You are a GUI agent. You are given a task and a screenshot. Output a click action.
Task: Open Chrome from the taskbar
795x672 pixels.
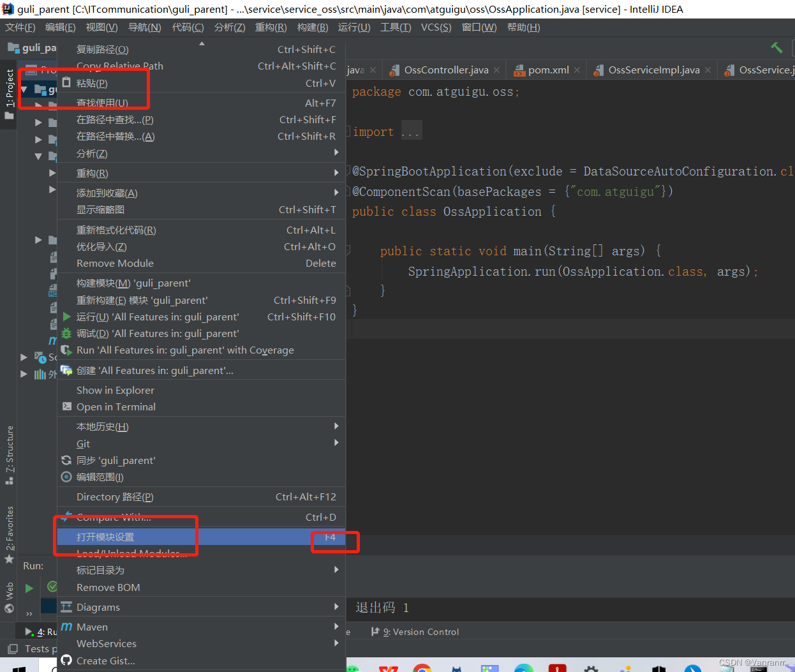pos(422,668)
